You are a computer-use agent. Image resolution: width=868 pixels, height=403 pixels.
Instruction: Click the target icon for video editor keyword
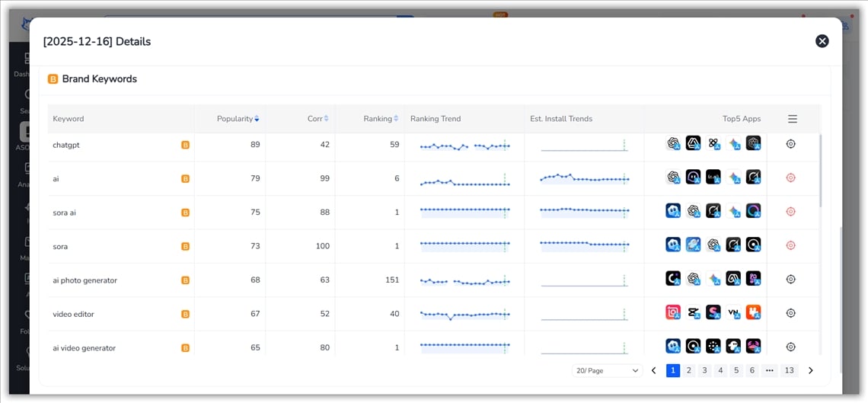pos(790,313)
